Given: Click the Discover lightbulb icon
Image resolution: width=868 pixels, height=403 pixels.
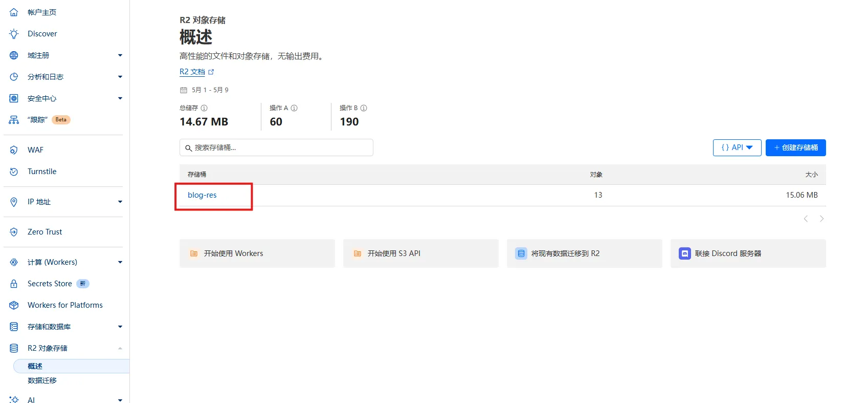Looking at the screenshot, I should pos(14,34).
